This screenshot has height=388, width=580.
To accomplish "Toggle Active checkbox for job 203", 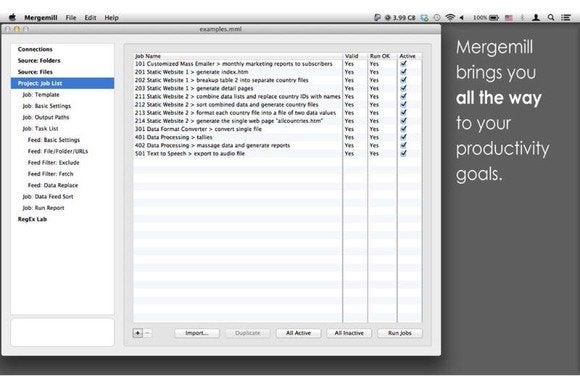I will pos(404,88).
